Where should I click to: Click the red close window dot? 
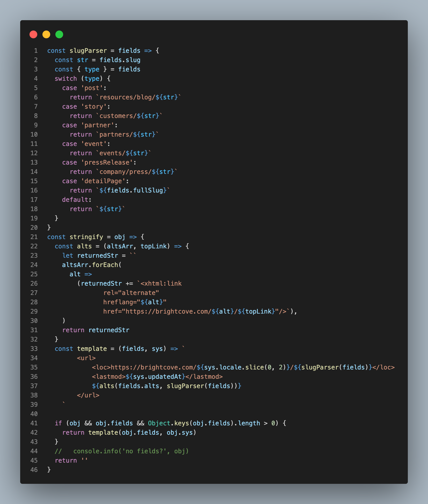tap(33, 34)
